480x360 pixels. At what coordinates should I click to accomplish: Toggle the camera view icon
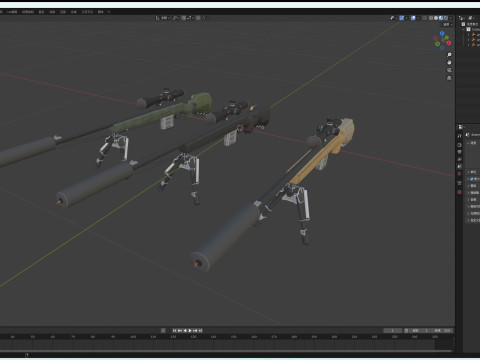449,70
